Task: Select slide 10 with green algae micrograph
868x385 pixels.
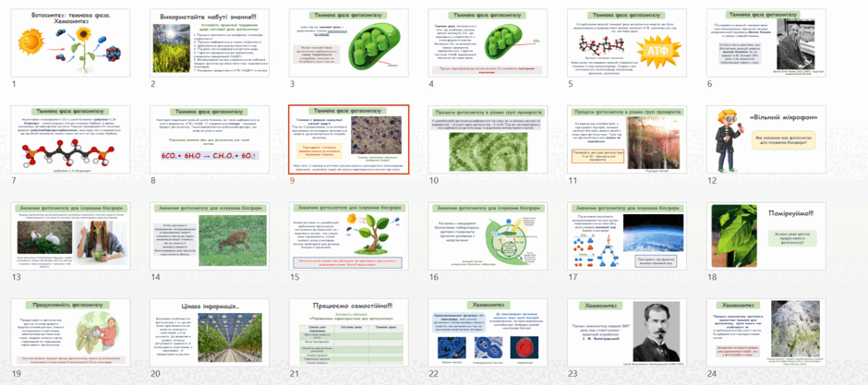Action: click(x=488, y=139)
